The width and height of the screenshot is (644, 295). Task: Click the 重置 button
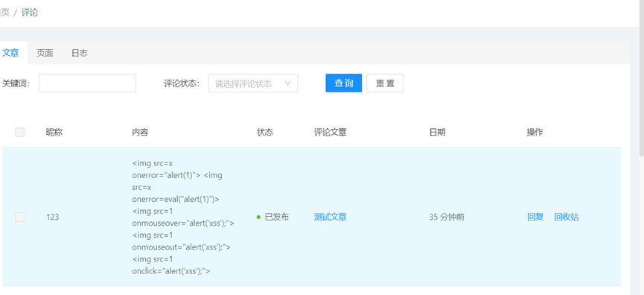[385, 83]
